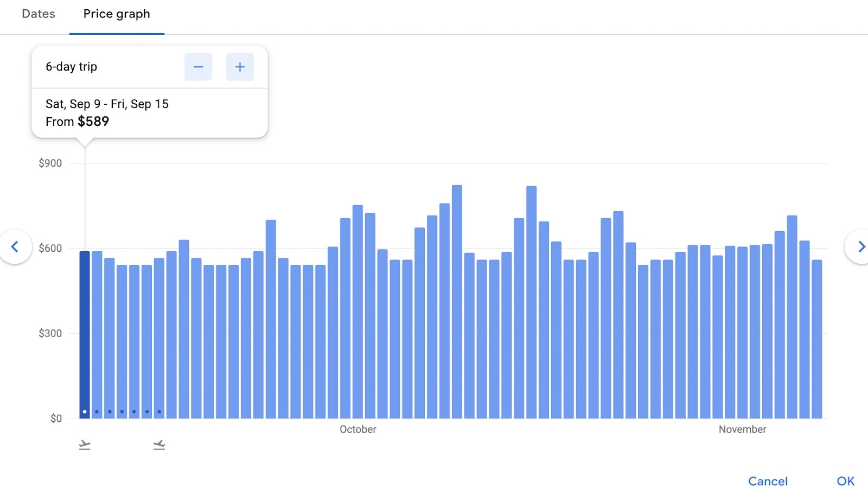Click the 6-day trip label
Screen dimensions: 868x495
[72, 67]
